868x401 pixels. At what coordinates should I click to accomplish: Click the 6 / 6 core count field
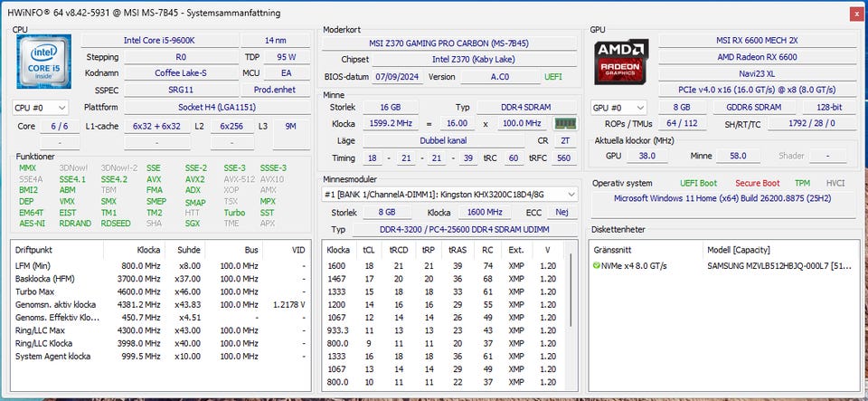coord(60,127)
